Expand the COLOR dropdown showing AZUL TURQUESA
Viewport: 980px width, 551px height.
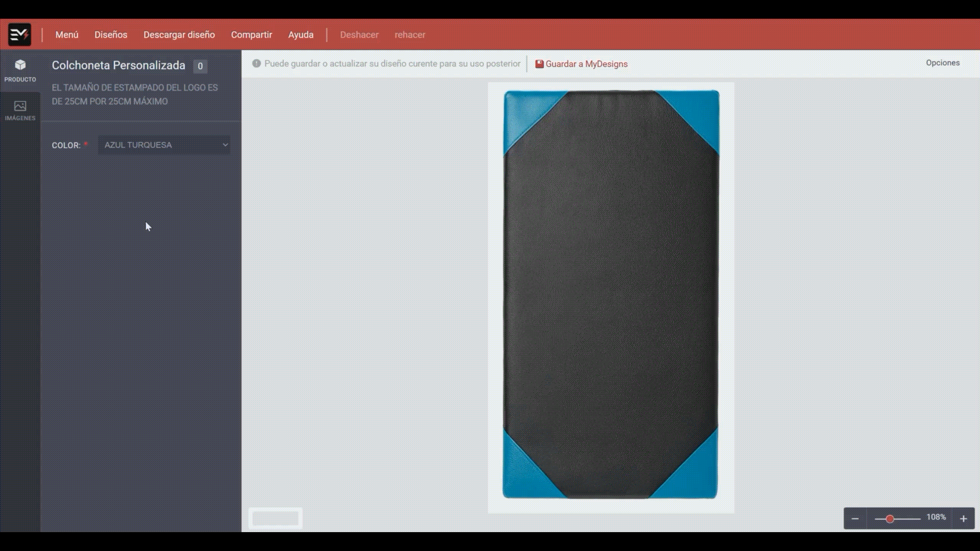[164, 145]
